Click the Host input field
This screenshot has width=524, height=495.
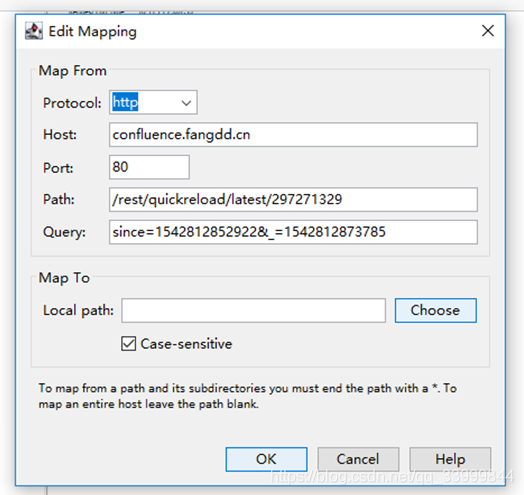click(x=293, y=135)
